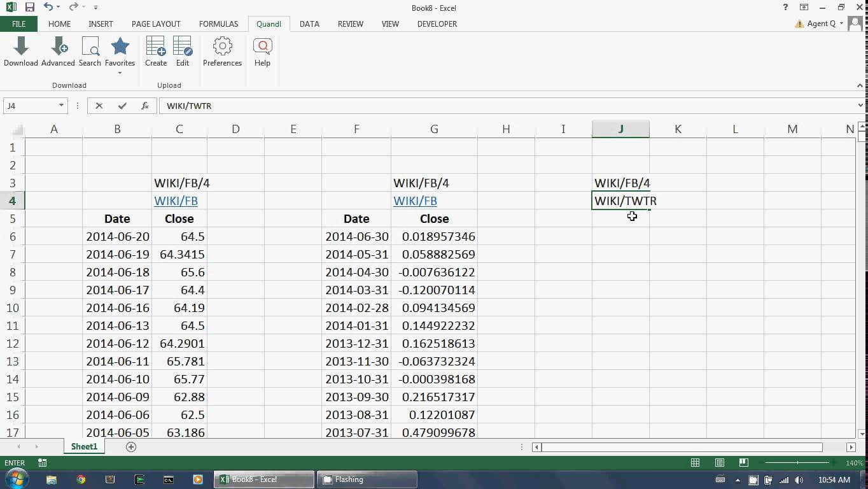Switch to the FORMULAS ribbon tab

tap(218, 24)
